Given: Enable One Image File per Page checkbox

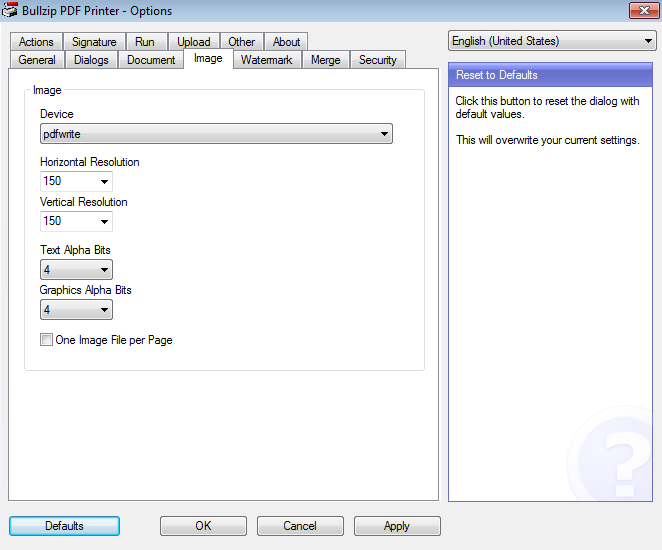Looking at the screenshot, I should coord(46,340).
